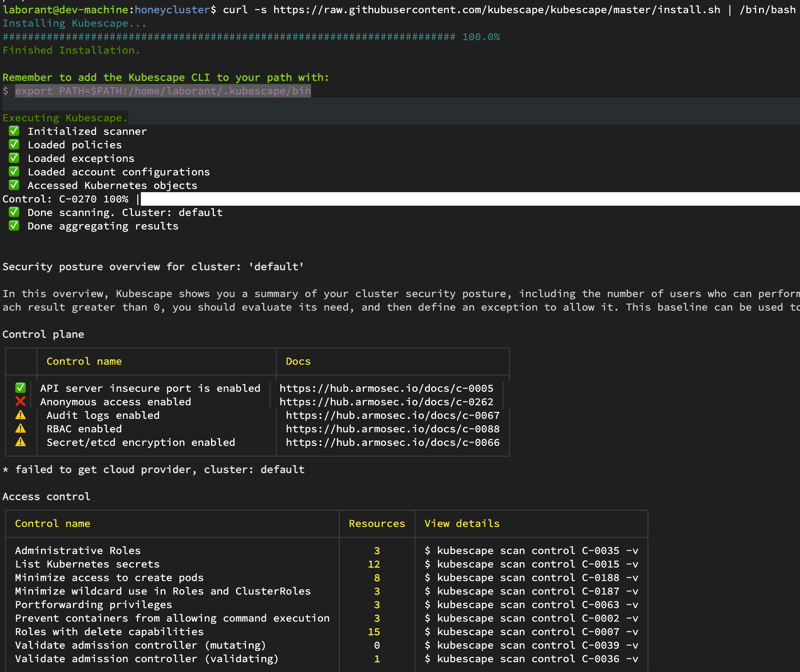The image size is (800, 672).
Task: Click 'Installing Kubescape...' text
Action: [x=75, y=23]
